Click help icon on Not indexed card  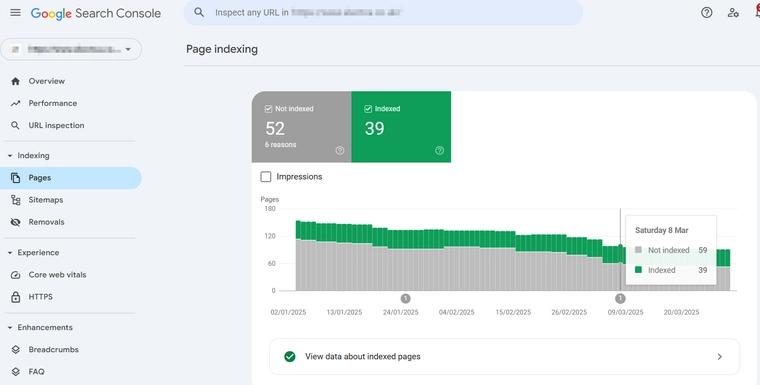(x=340, y=150)
